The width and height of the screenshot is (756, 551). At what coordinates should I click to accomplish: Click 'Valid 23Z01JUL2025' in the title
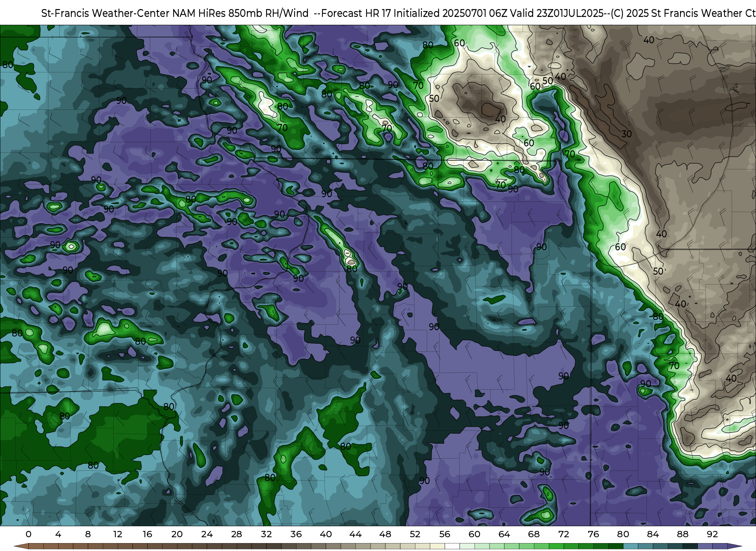pos(557,13)
